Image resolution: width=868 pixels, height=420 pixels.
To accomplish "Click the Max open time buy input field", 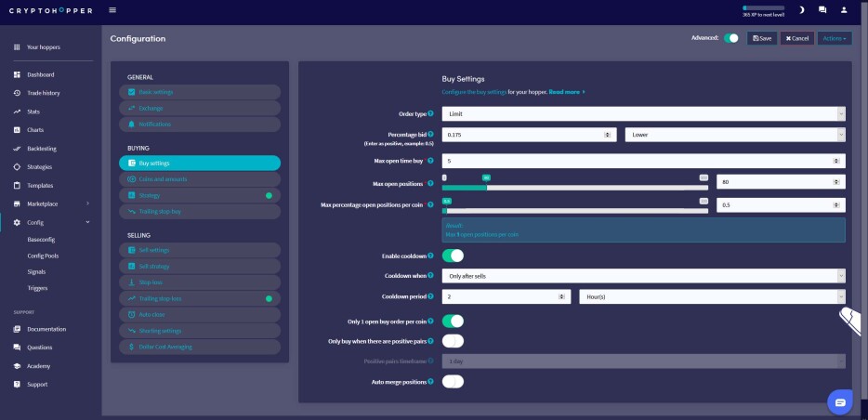I will pyautogui.click(x=643, y=161).
